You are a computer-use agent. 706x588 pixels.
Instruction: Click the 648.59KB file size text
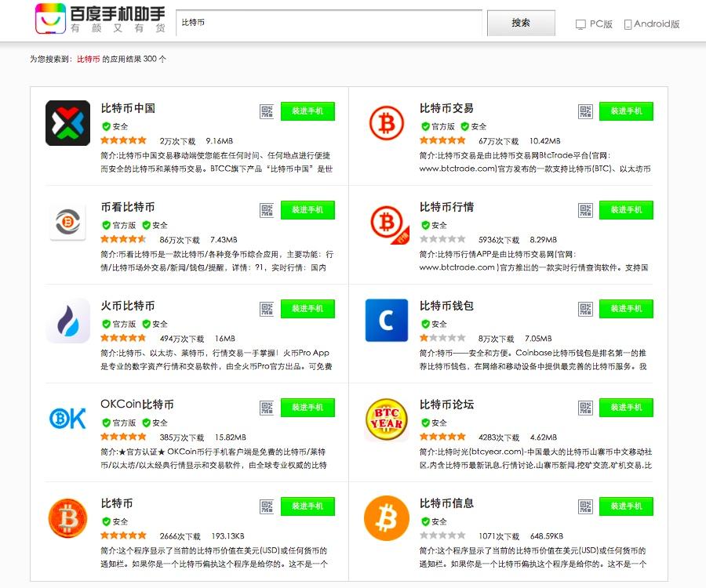click(547, 536)
